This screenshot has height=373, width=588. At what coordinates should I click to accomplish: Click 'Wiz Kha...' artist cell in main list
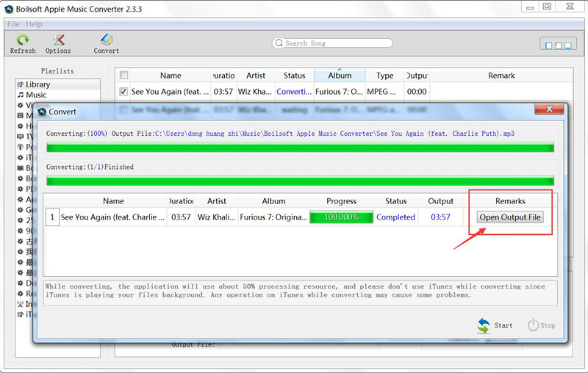pos(255,91)
